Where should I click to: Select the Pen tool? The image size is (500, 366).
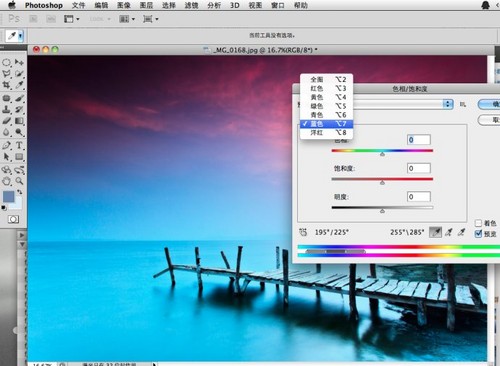click(x=6, y=145)
